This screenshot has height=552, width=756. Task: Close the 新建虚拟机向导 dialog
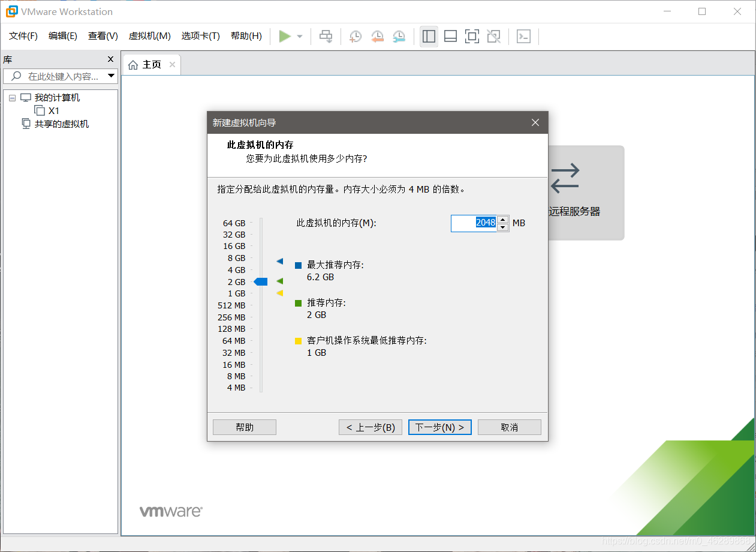(x=535, y=122)
